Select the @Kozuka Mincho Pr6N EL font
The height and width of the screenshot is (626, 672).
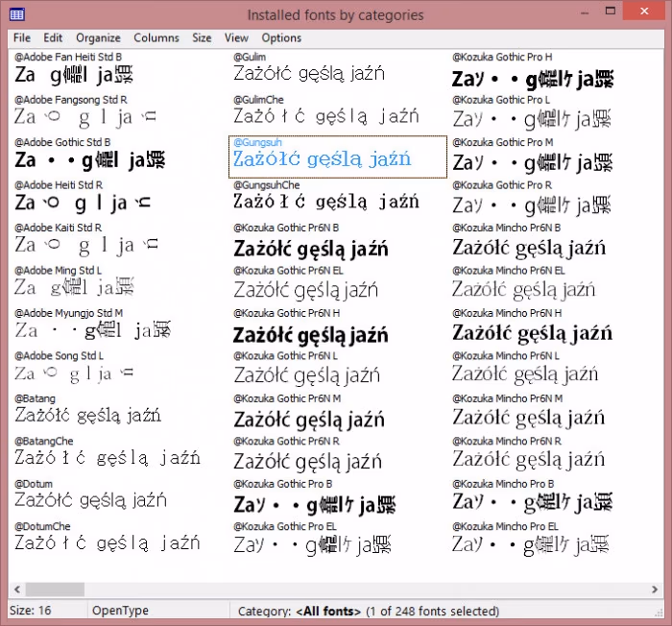tap(556, 284)
